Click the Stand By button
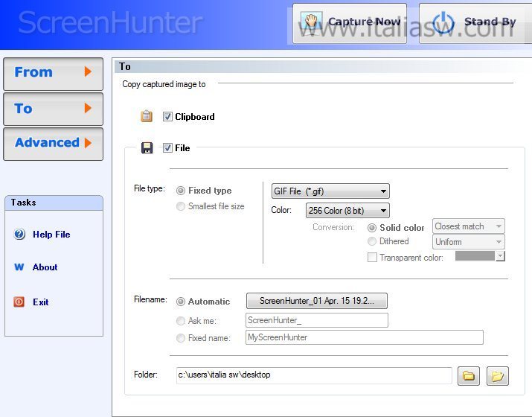532x417 pixels. [x=475, y=23]
